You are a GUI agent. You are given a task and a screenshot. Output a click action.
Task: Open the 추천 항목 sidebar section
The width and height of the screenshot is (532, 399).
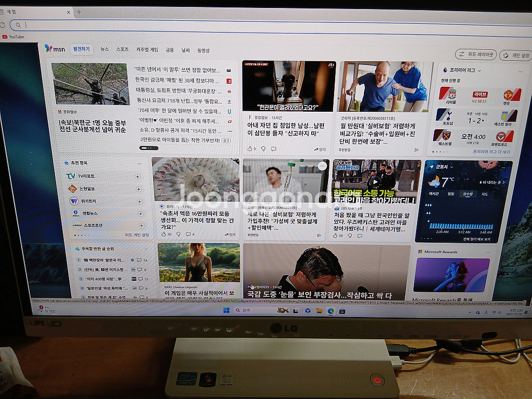coord(80,163)
